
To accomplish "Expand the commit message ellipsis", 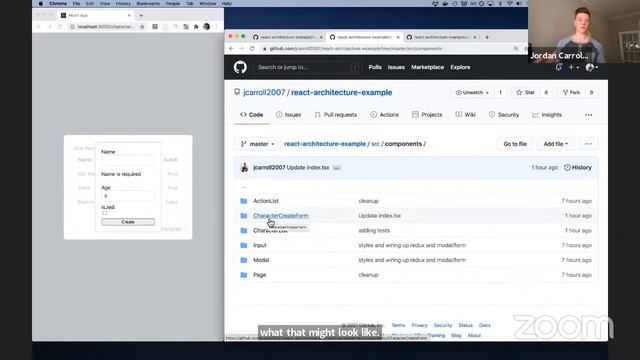I will tap(336, 168).
